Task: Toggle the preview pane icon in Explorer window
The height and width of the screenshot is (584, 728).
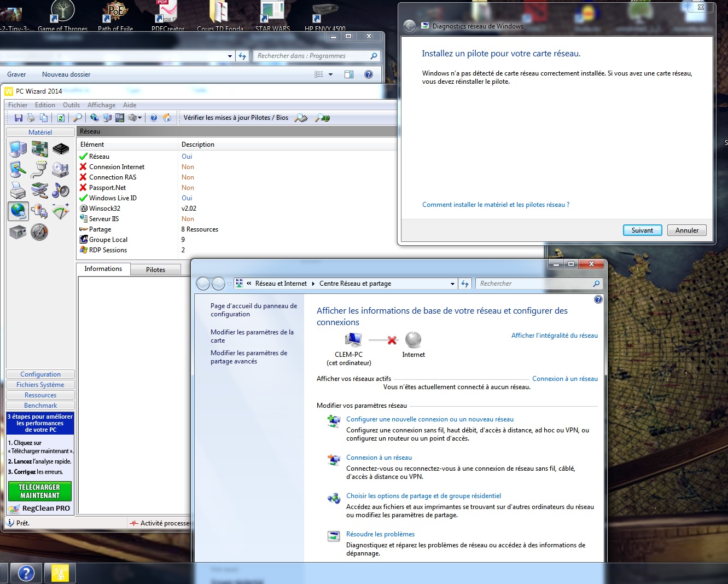Action: tap(349, 74)
